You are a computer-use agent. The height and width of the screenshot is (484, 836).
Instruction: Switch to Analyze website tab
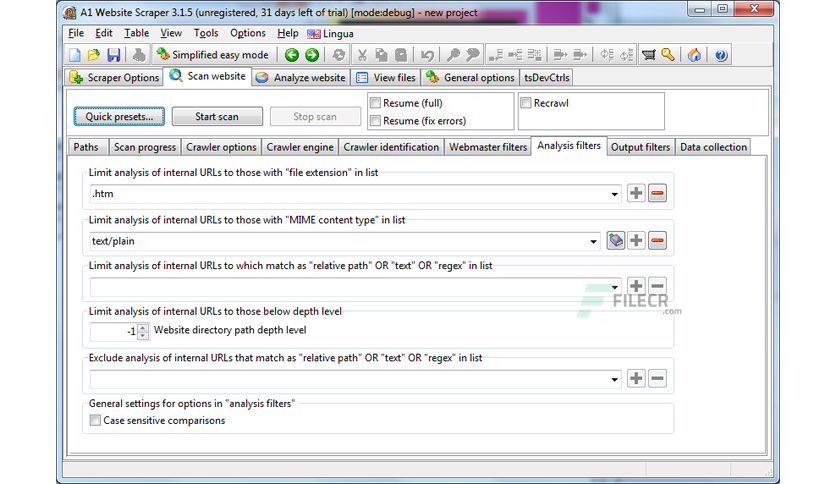pyautogui.click(x=301, y=77)
